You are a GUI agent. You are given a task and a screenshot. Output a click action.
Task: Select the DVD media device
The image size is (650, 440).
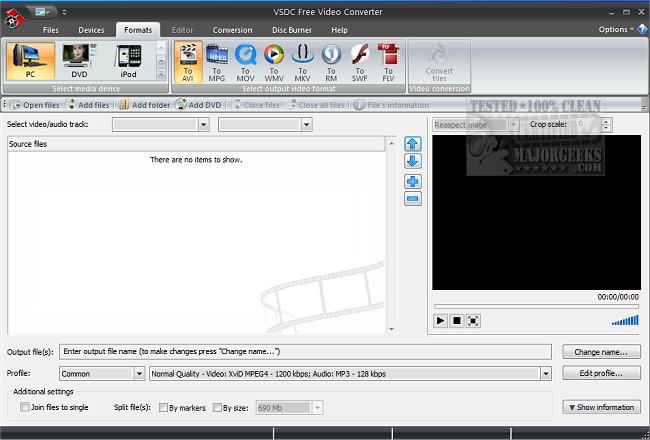[79, 61]
